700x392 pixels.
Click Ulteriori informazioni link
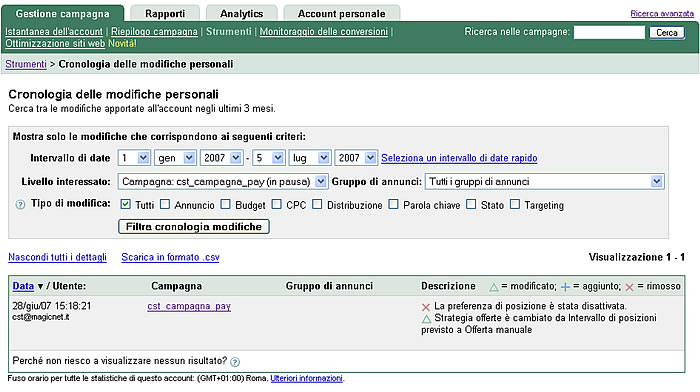[x=306, y=378]
